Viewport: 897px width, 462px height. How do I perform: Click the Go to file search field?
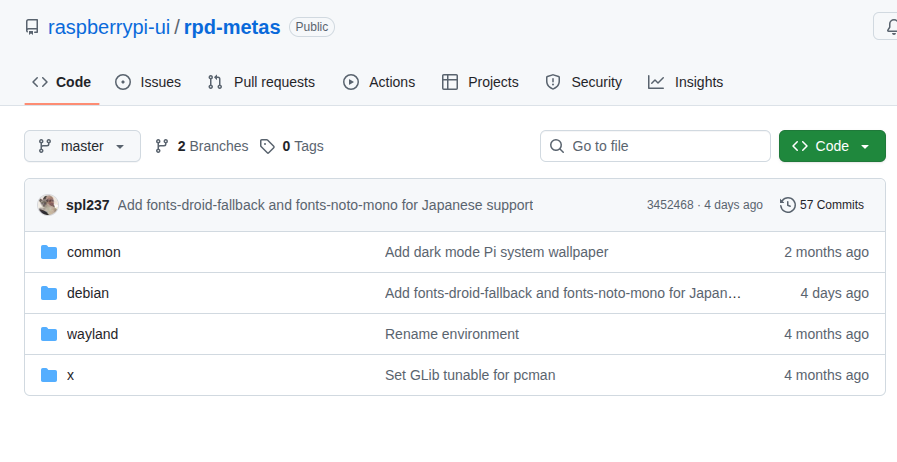point(655,146)
